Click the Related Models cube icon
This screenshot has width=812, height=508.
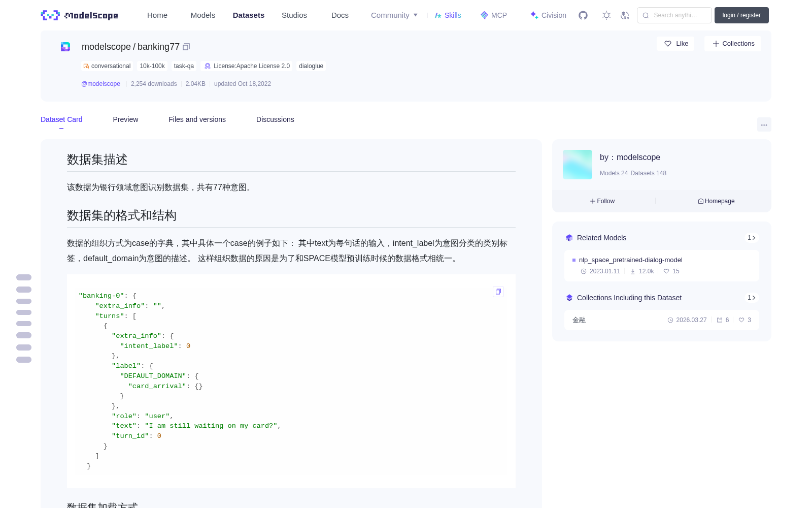click(x=569, y=238)
